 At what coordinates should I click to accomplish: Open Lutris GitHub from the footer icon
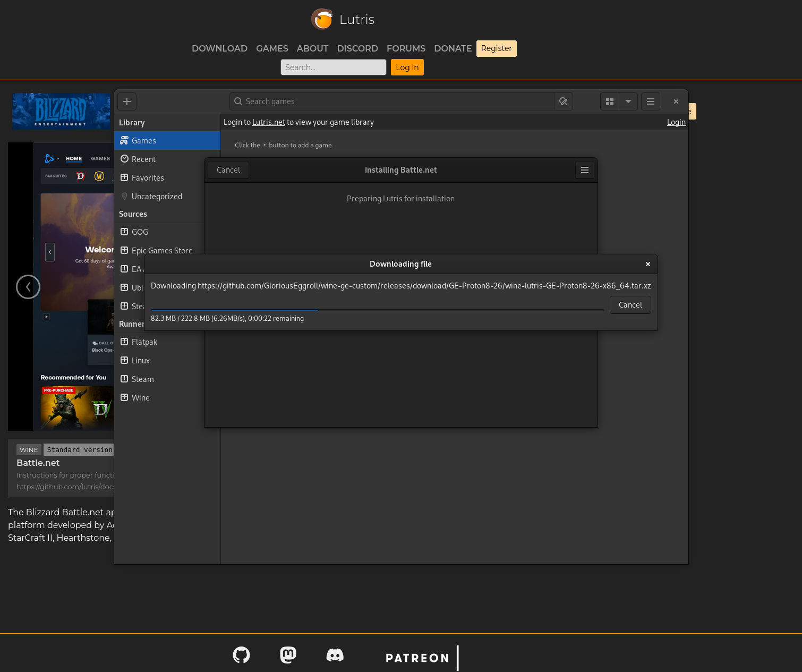click(x=241, y=655)
